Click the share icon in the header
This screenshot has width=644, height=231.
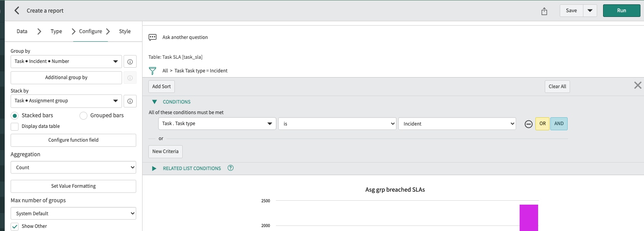click(544, 11)
